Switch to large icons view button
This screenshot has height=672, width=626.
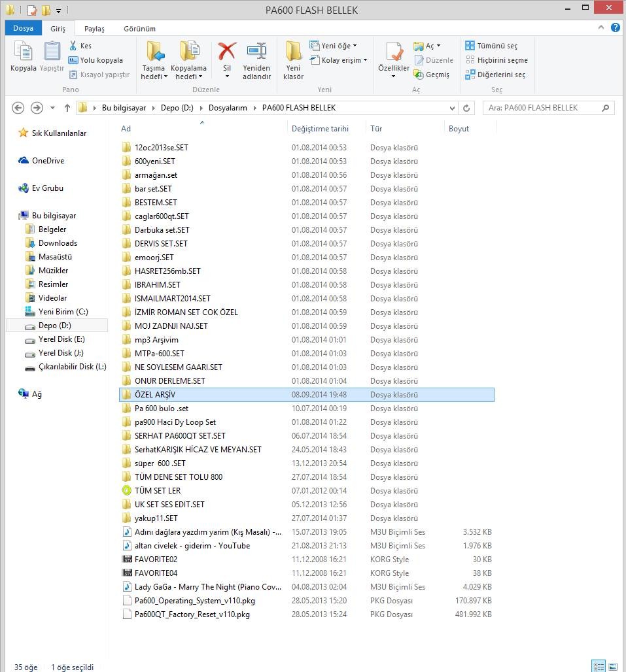pyautogui.click(x=613, y=666)
